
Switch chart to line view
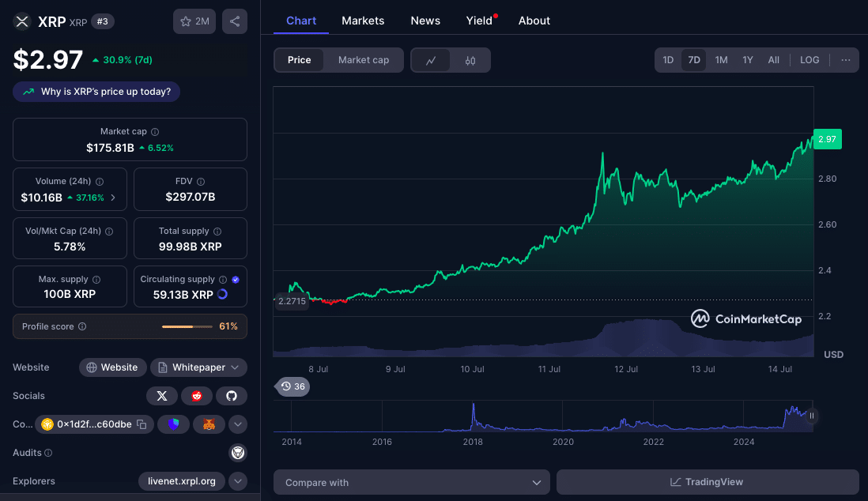pos(431,60)
